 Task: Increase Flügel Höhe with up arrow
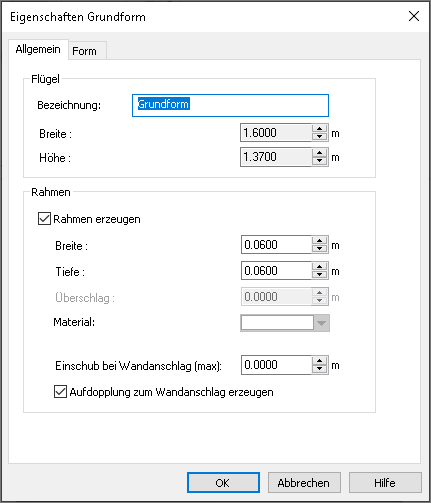[x=320, y=153]
